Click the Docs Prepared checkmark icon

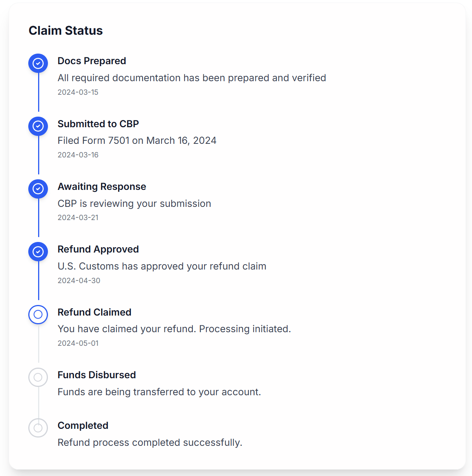pyautogui.click(x=38, y=63)
